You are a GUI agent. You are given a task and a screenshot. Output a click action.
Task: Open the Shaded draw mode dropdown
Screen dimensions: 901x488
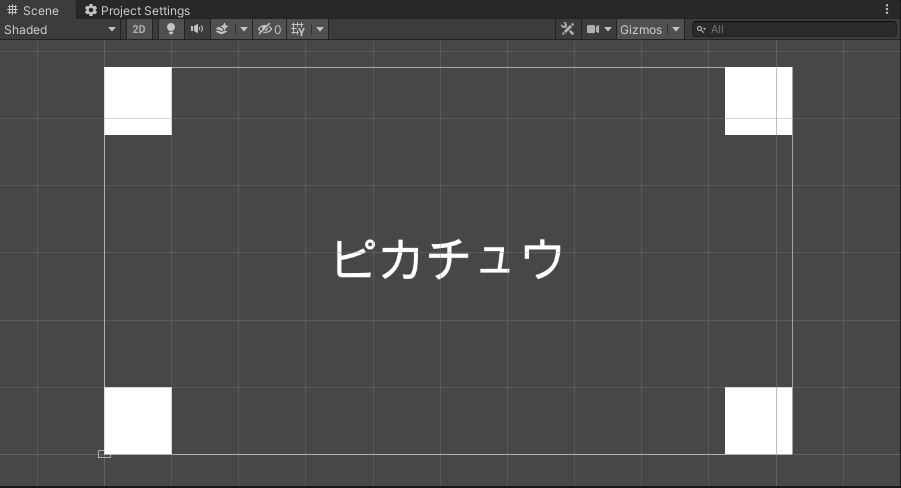[x=60, y=29]
